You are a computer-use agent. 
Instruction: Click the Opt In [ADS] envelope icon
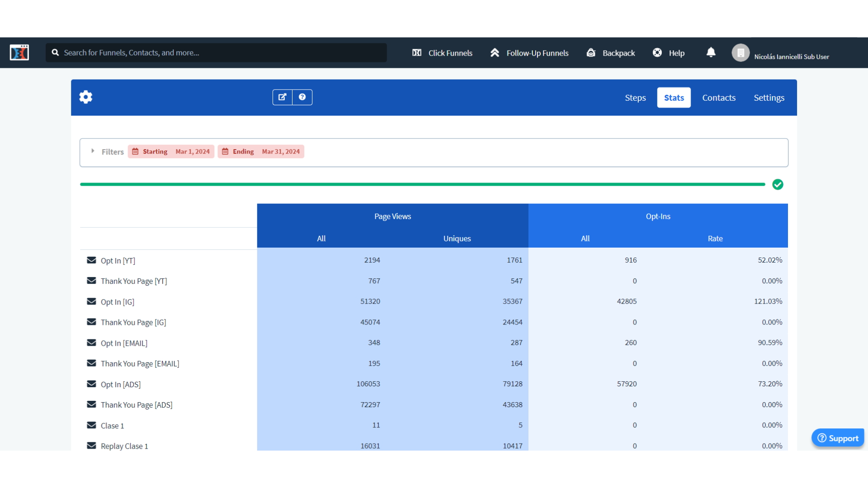[91, 384]
